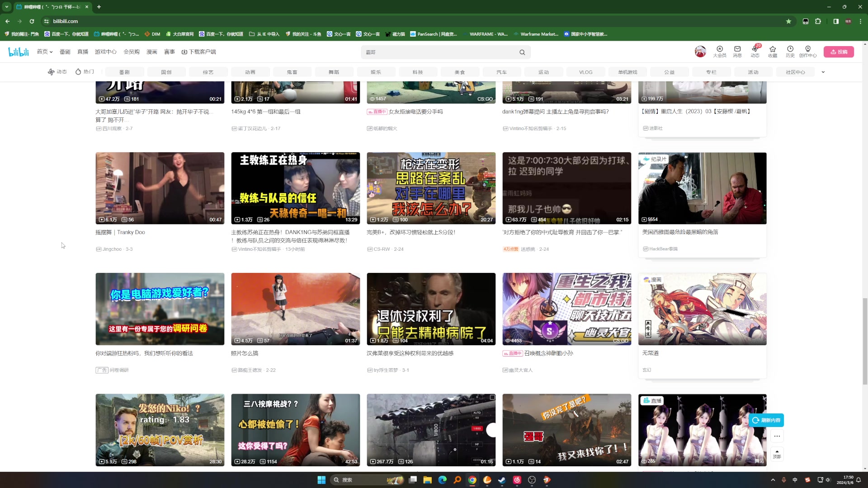The width and height of the screenshot is (868, 488).
Task: Click the 顶部 back-to-top button
Action: 777,454
